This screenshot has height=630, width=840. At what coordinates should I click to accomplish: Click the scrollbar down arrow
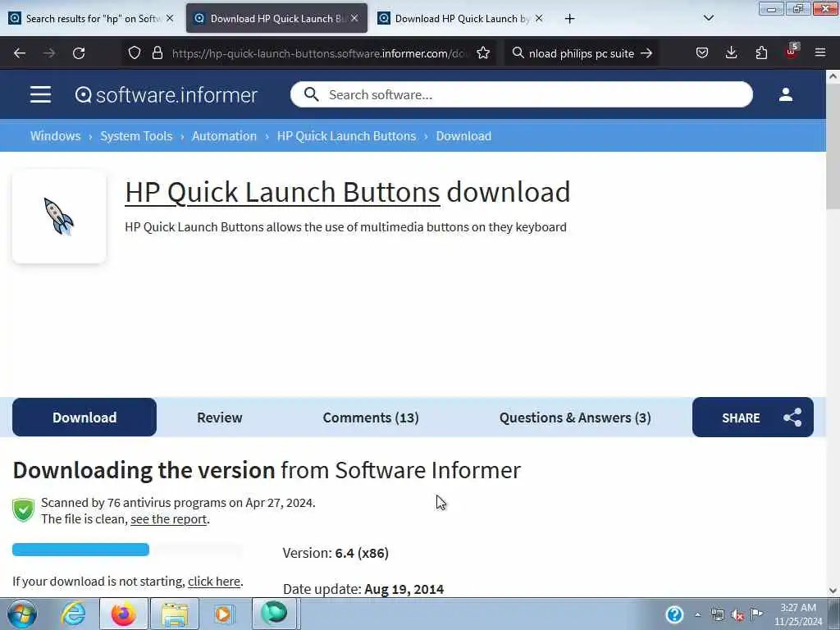833,591
